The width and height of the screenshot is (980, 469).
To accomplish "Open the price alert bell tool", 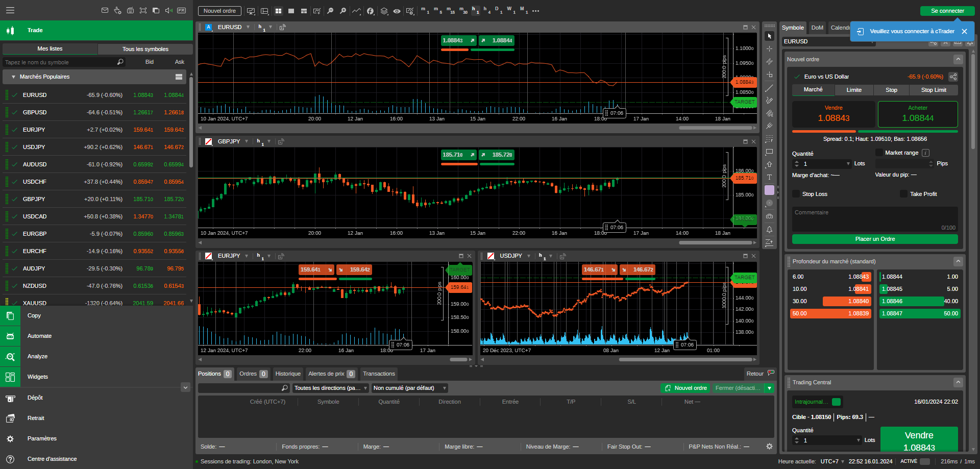I will pos(770,230).
